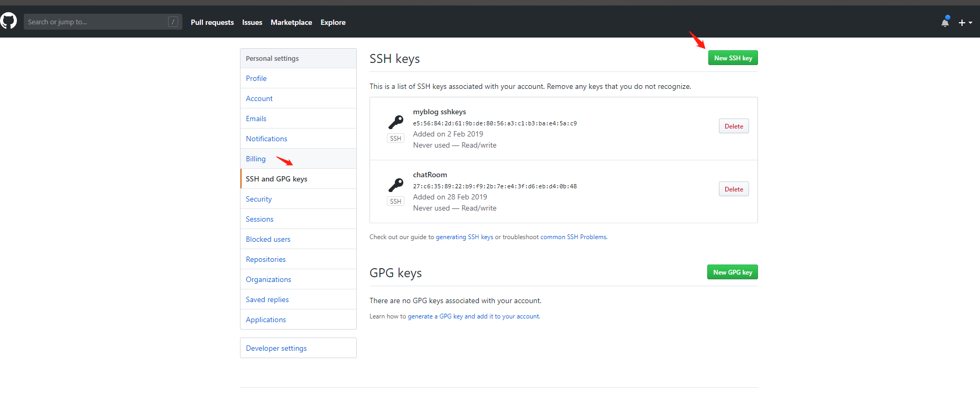Focus the Search or jump to field

coord(95,22)
